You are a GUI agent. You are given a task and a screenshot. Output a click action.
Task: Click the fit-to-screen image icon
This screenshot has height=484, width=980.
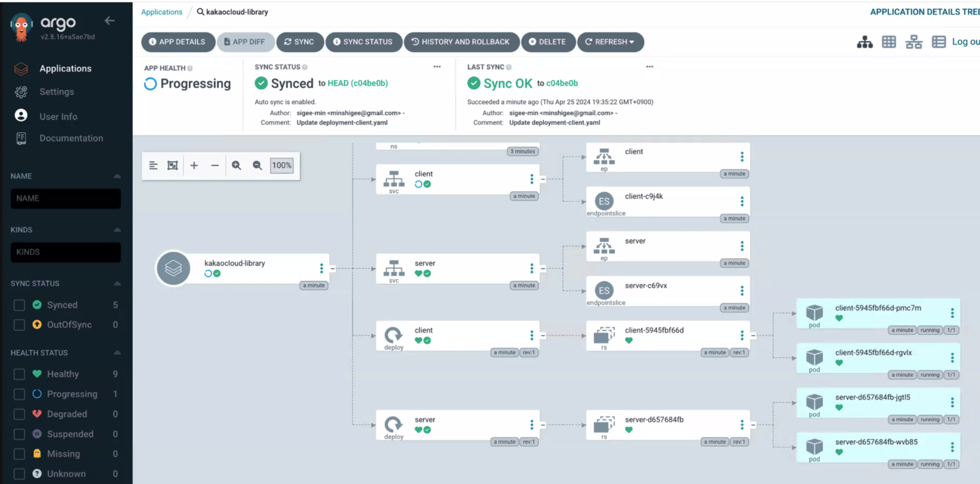click(172, 165)
